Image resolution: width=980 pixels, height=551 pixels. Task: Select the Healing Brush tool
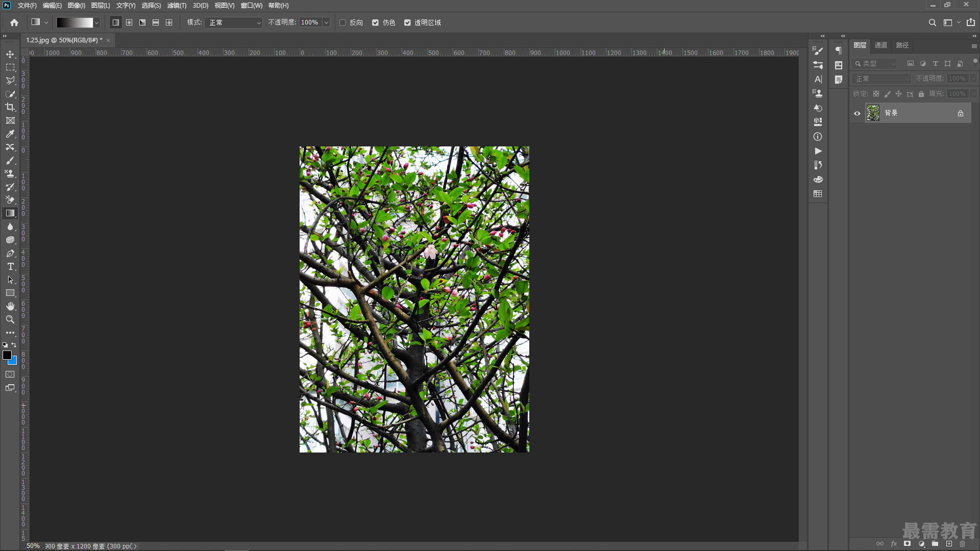click(10, 147)
